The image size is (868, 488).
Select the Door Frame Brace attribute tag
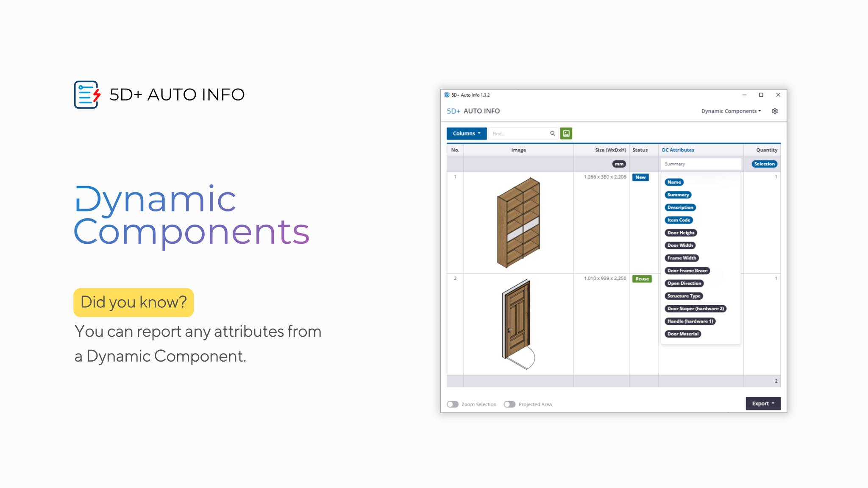687,271
